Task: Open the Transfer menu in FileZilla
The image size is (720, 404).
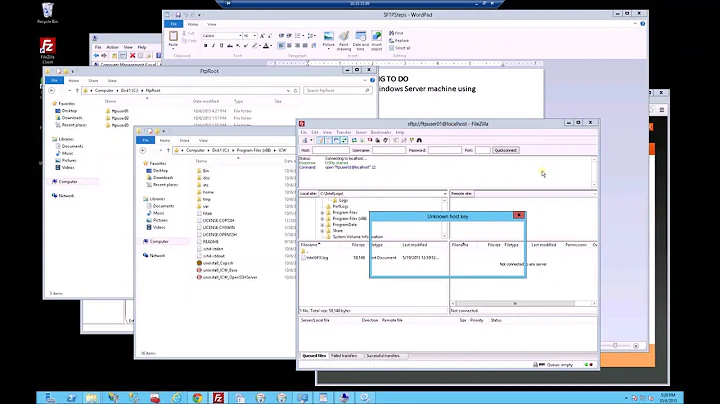Action: (x=343, y=132)
